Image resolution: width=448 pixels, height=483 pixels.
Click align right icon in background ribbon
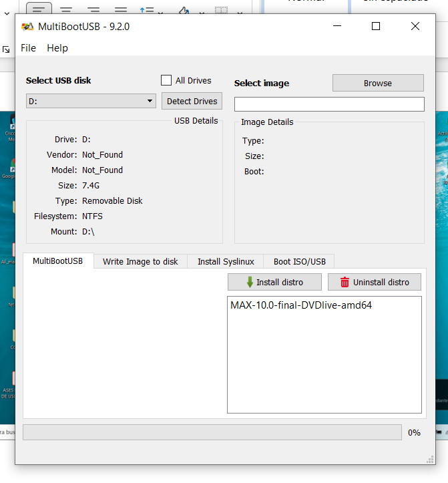click(x=93, y=9)
